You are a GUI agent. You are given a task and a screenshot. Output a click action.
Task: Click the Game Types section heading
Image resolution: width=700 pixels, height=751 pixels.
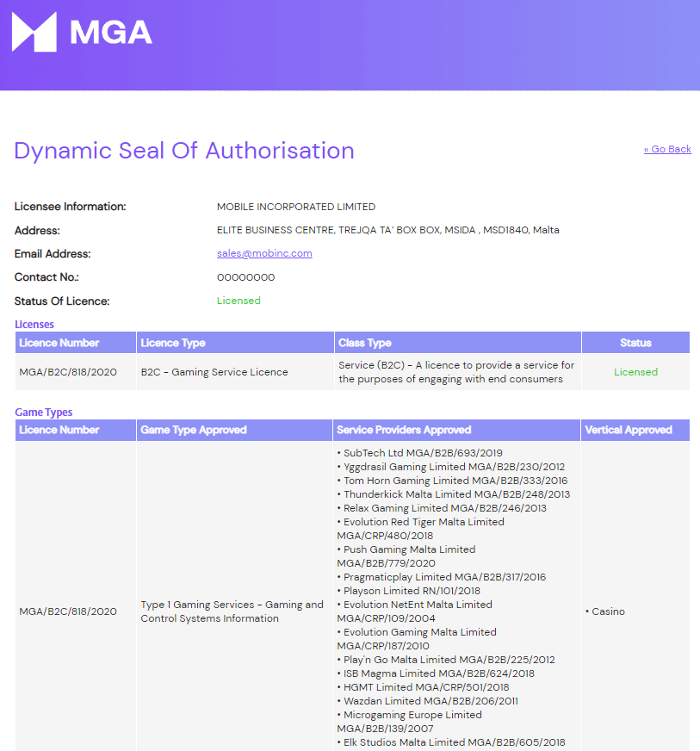(x=44, y=412)
